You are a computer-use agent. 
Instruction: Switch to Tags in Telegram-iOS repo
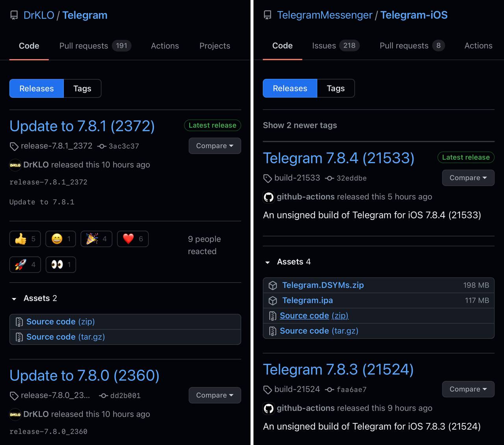point(336,88)
